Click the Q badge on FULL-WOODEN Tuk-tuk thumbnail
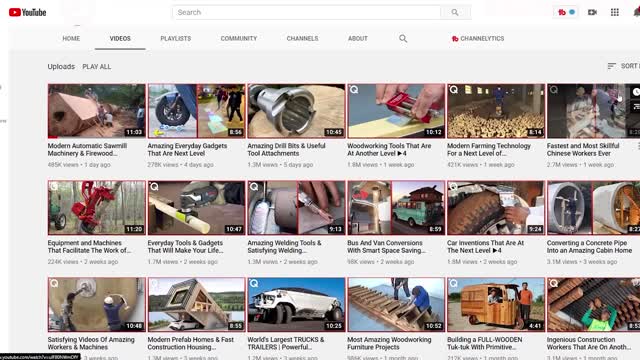The height and width of the screenshot is (360, 640). tap(453, 283)
